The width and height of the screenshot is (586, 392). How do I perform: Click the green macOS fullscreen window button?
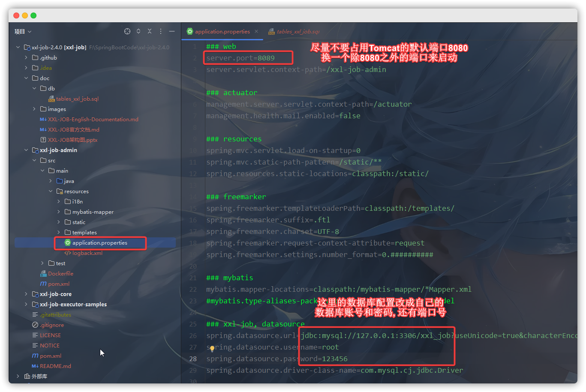point(33,15)
